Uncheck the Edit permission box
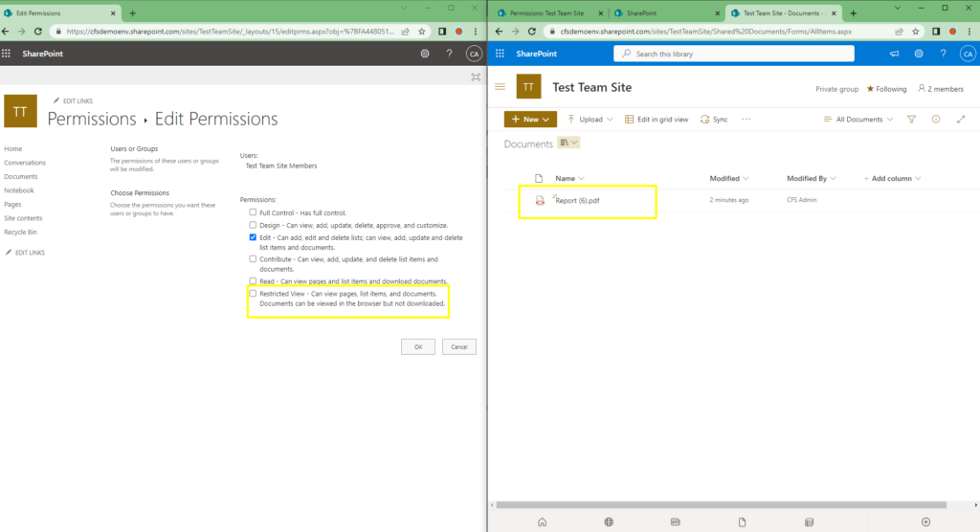Viewport: 980px width, 532px height. click(x=253, y=237)
